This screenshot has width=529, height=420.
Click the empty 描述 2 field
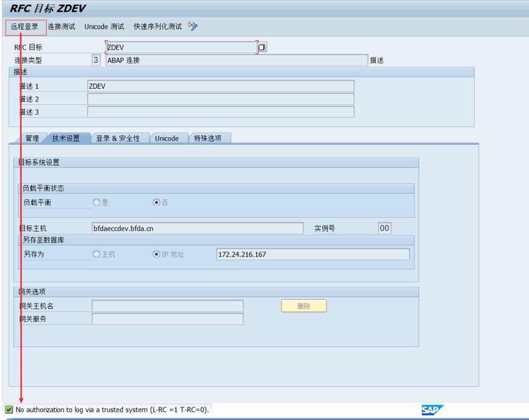[220, 99]
